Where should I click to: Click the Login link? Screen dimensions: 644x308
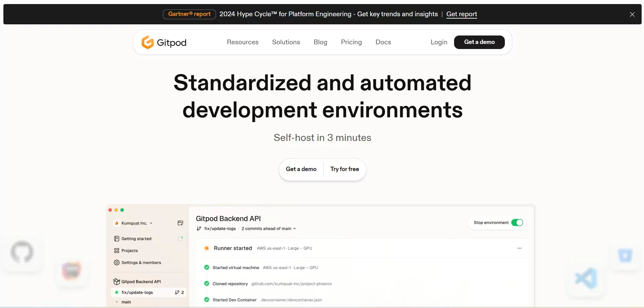438,42
